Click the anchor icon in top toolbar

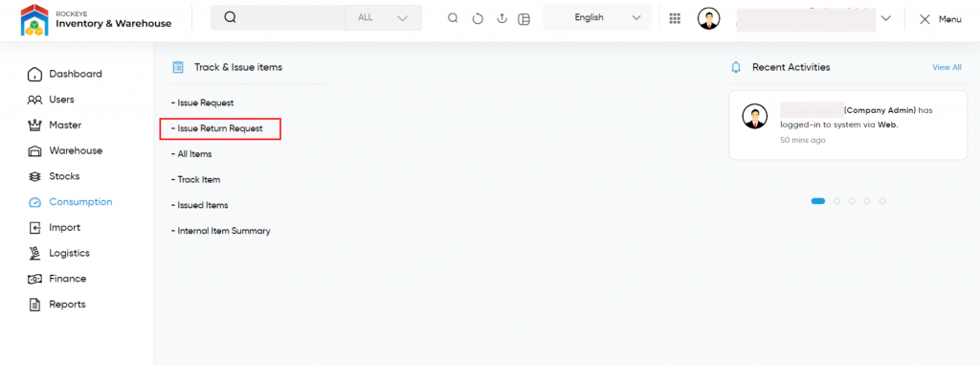click(x=501, y=18)
